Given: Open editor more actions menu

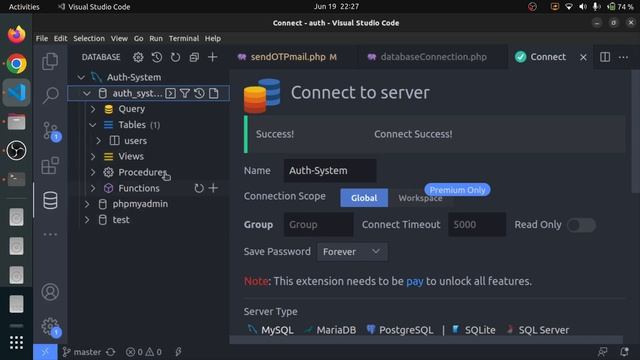Looking at the screenshot, I should (x=623, y=57).
